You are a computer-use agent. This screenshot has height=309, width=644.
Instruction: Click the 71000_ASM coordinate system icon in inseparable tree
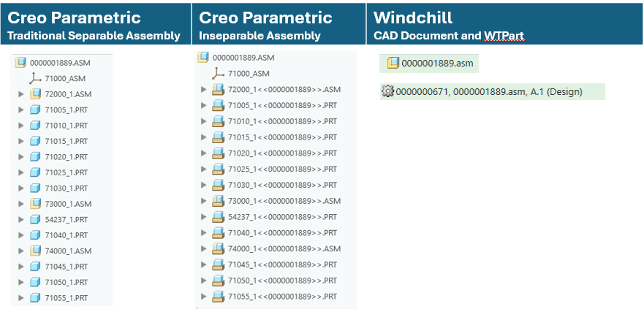tap(218, 74)
